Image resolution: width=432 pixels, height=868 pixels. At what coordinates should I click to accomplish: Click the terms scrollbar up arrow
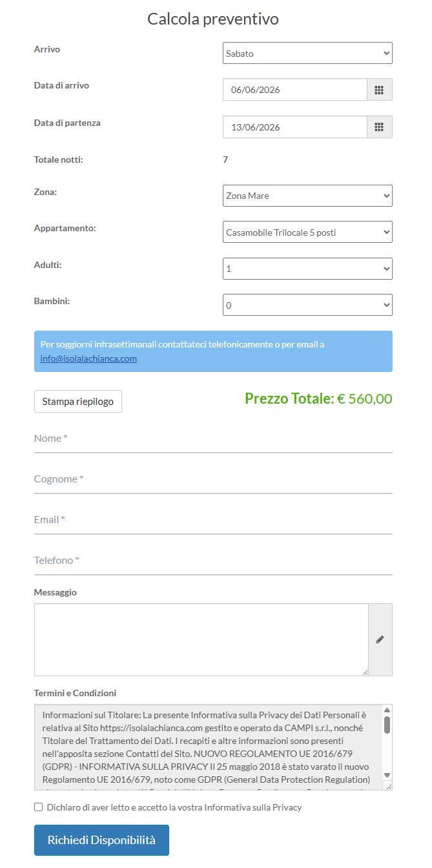pyautogui.click(x=387, y=710)
